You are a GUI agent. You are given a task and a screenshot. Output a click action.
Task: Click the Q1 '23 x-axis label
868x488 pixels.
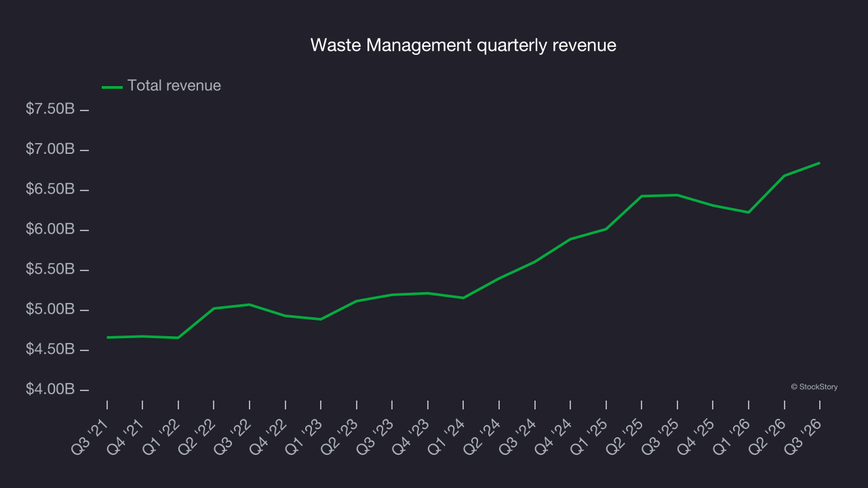point(305,436)
